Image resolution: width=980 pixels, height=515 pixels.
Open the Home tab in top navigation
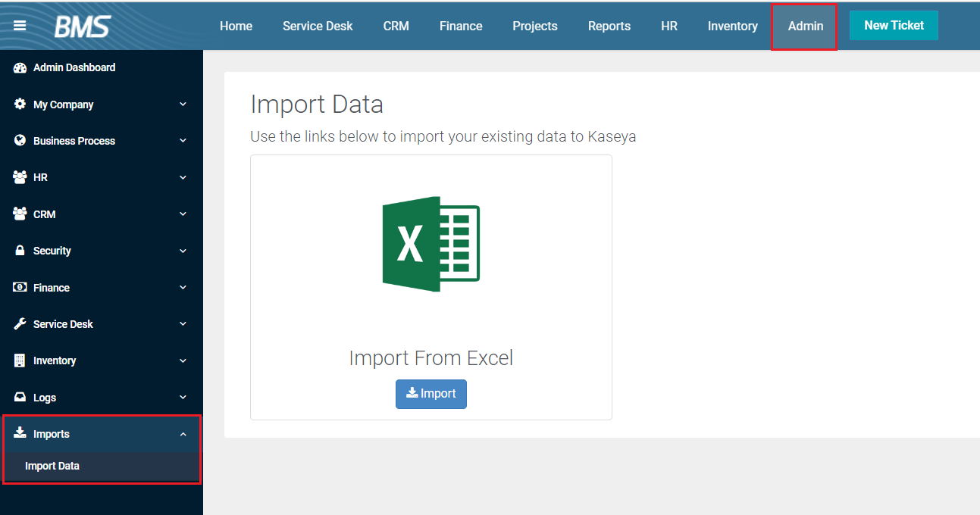[x=236, y=26]
